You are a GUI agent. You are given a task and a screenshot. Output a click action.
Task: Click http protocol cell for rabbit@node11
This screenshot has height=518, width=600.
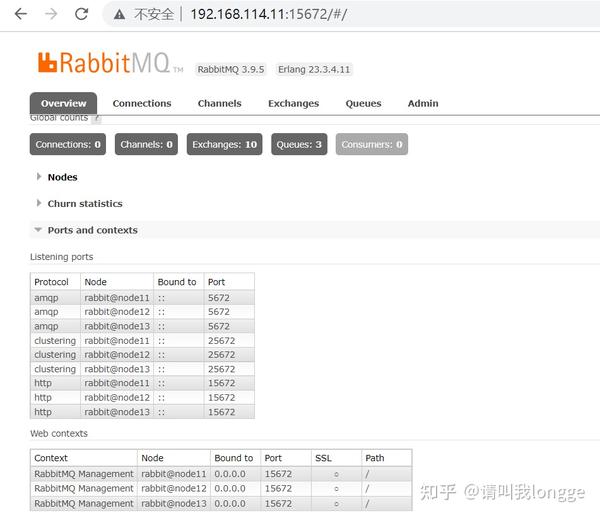(x=43, y=383)
